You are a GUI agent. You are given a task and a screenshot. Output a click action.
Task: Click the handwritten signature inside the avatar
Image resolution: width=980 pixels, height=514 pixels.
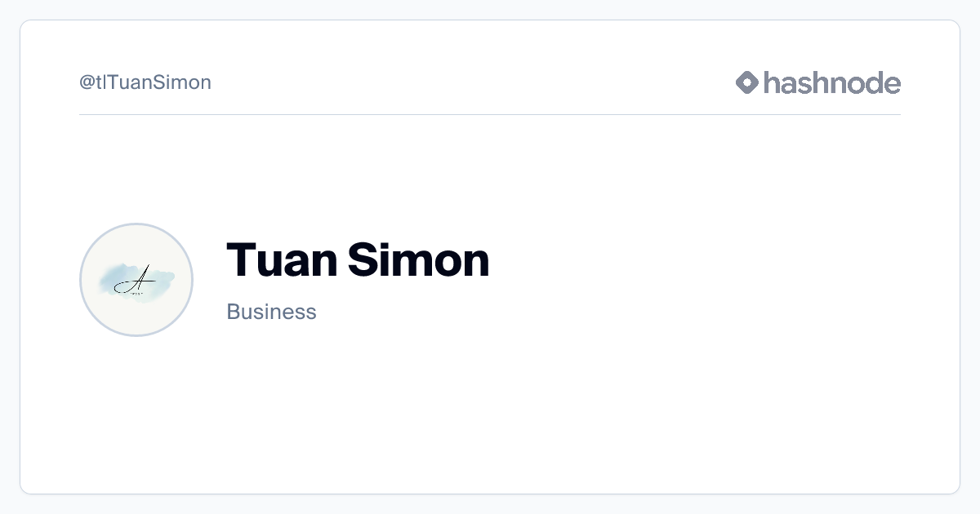(x=136, y=281)
